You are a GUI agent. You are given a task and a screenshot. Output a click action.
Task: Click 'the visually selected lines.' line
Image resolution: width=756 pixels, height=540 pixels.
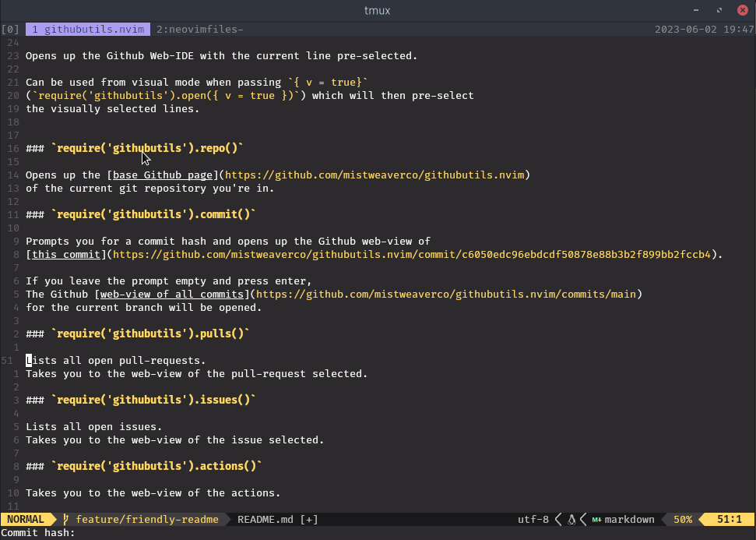(113, 108)
